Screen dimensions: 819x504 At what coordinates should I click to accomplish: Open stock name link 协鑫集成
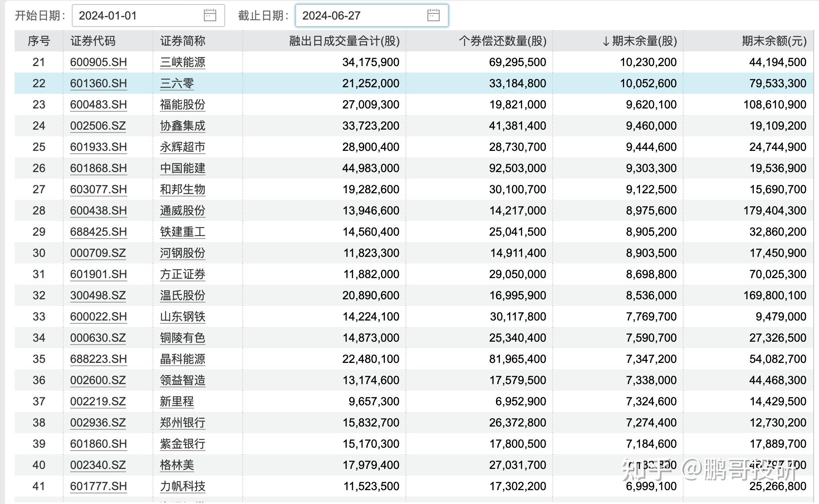click(183, 126)
